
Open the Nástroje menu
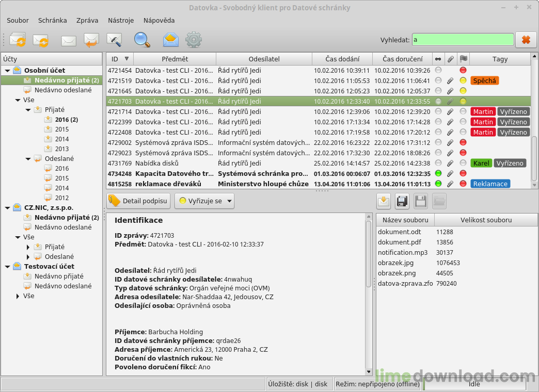tap(121, 20)
